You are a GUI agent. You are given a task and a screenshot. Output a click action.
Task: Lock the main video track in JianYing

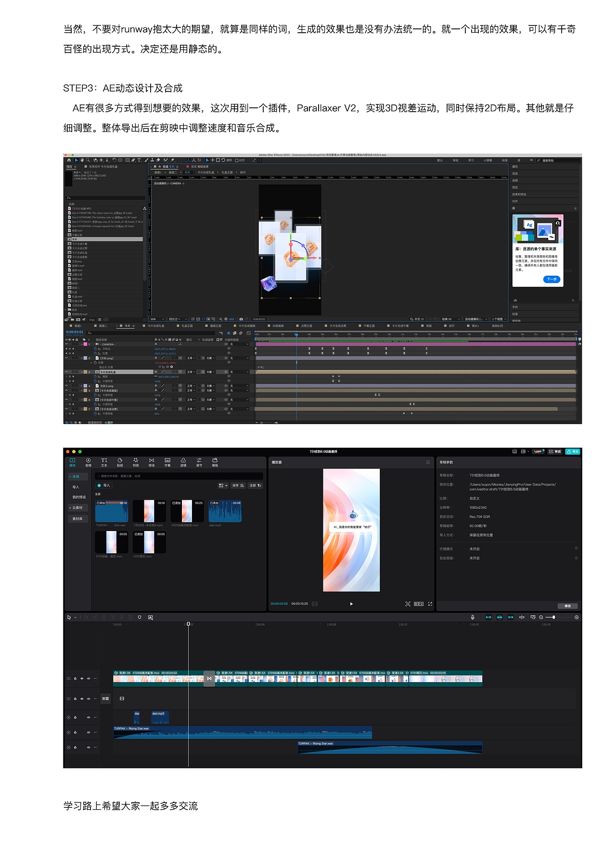pyautogui.click(x=75, y=678)
